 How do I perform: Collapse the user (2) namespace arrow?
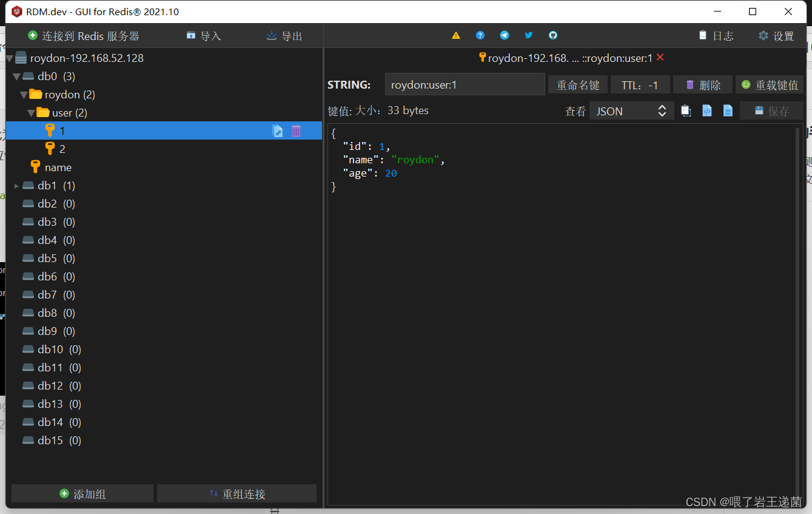32,113
